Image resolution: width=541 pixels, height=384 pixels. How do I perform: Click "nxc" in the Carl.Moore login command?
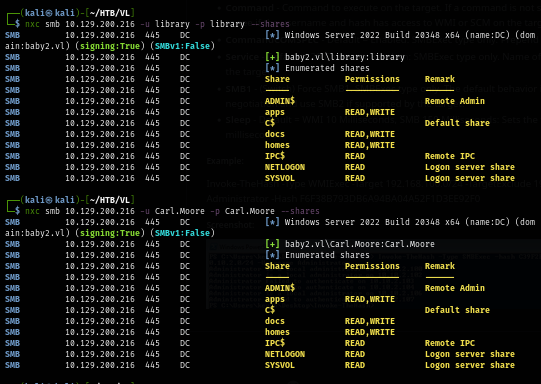32,211
